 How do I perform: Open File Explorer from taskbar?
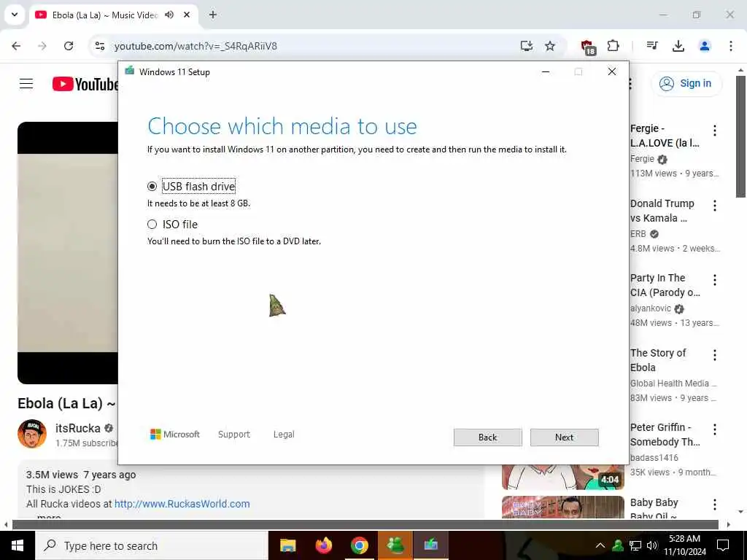[287, 545]
